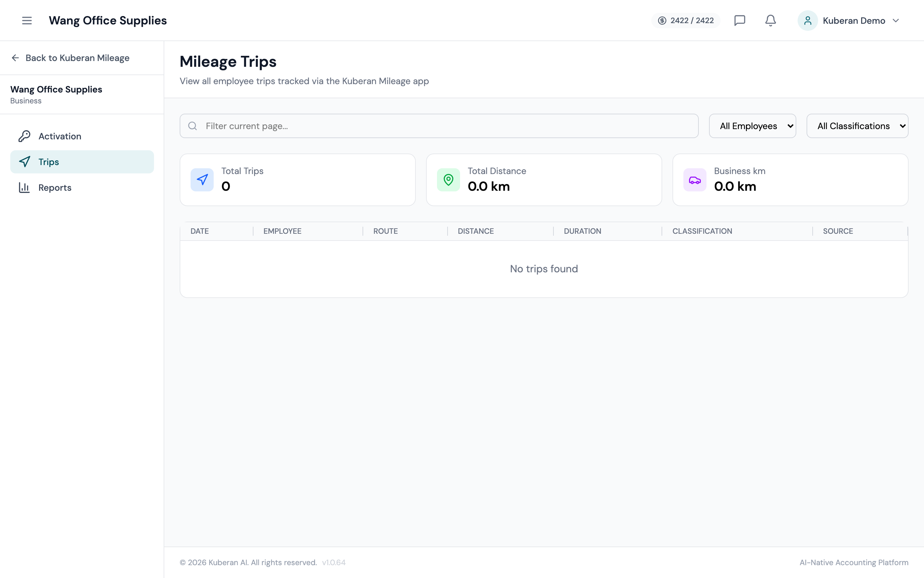Click the v1.0.64 version text
The image size is (924, 578).
(x=334, y=562)
